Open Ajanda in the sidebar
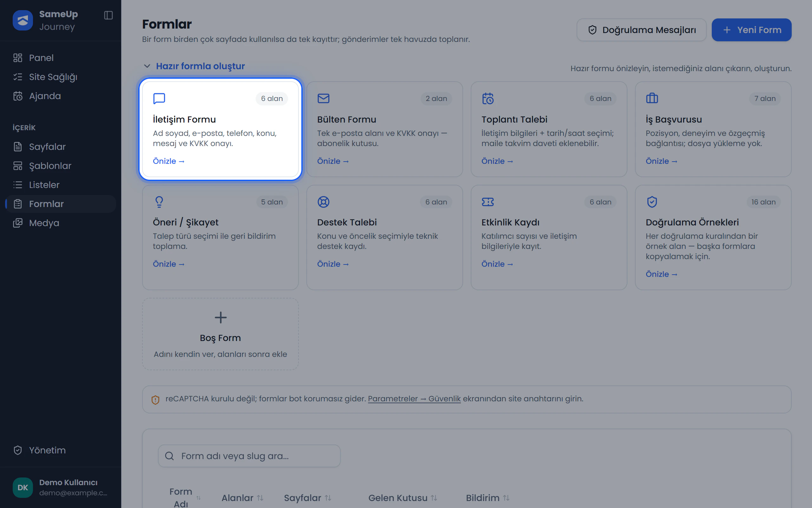 coord(61,96)
